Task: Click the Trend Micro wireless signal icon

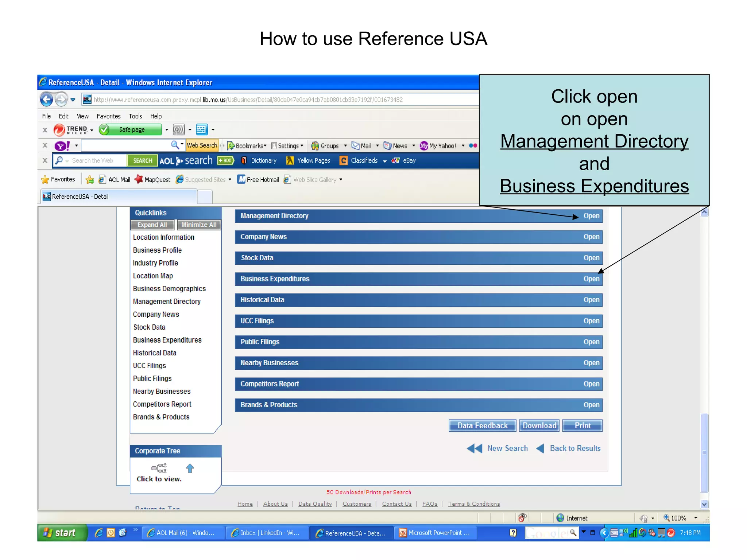Action: tap(178, 129)
